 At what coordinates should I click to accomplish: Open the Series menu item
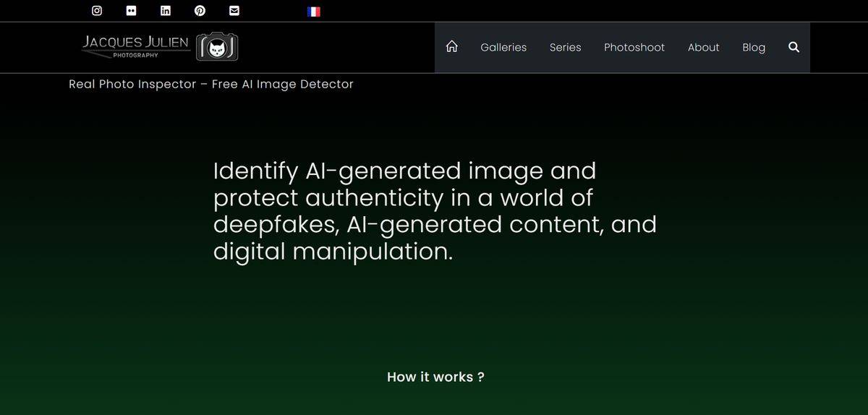(x=565, y=47)
